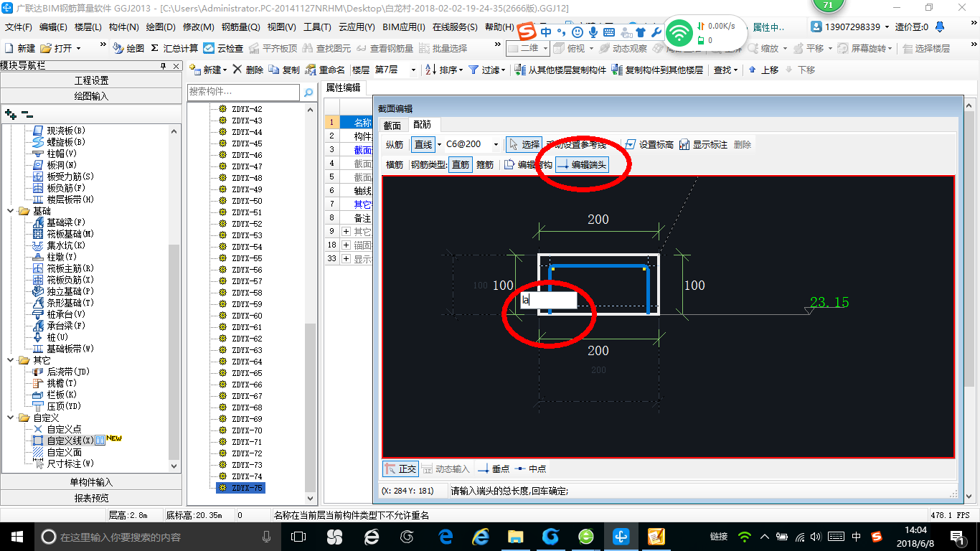This screenshot has height=551, width=980.
Task: Open File Explorer from taskbar
Action: [x=515, y=536]
